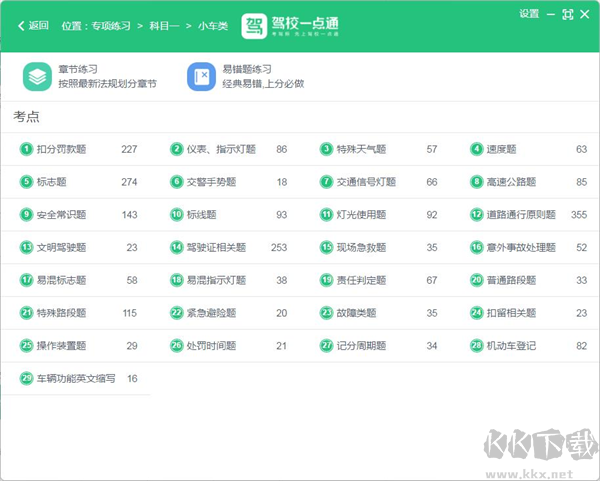Click number 5 badge for 标志题
Screen dimensions: 600x481
pos(26,182)
